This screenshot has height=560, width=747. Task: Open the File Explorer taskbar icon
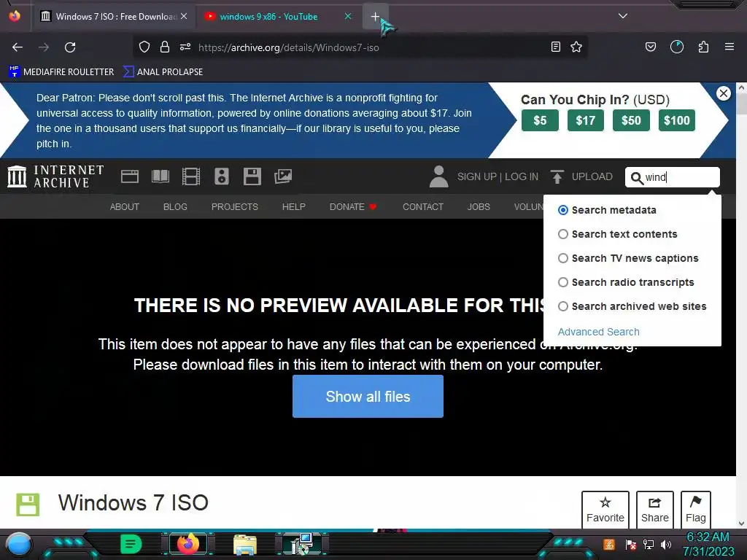(x=245, y=544)
